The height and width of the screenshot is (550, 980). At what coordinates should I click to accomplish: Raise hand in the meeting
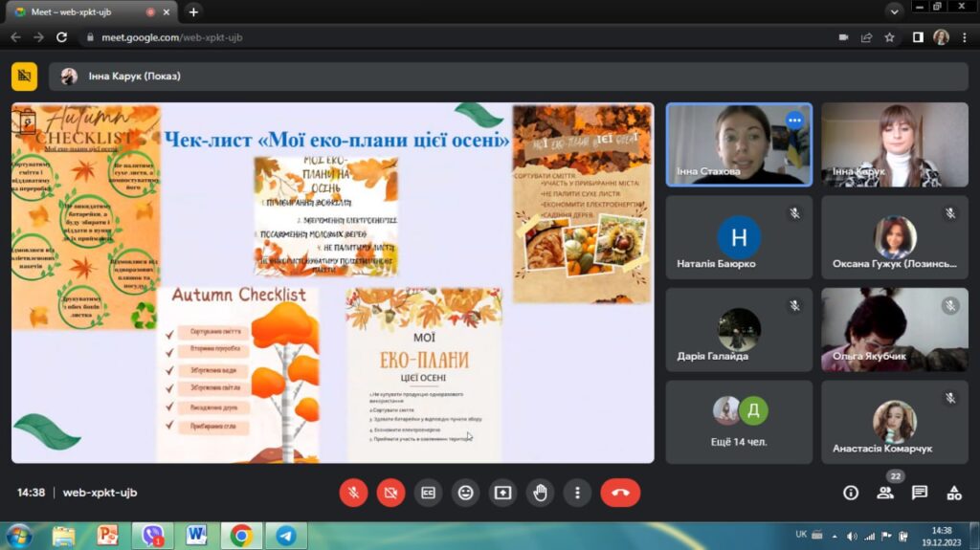(540, 493)
